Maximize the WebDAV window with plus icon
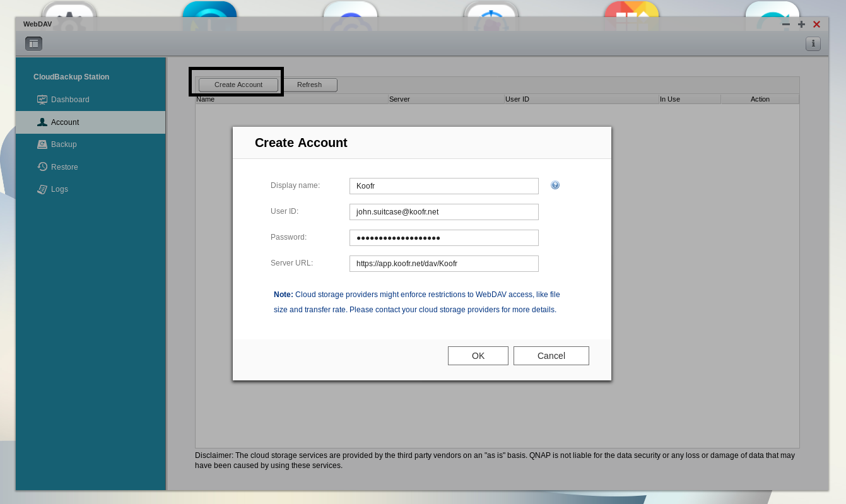The width and height of the screenshot is (846, 504). [x=801, y=25]
